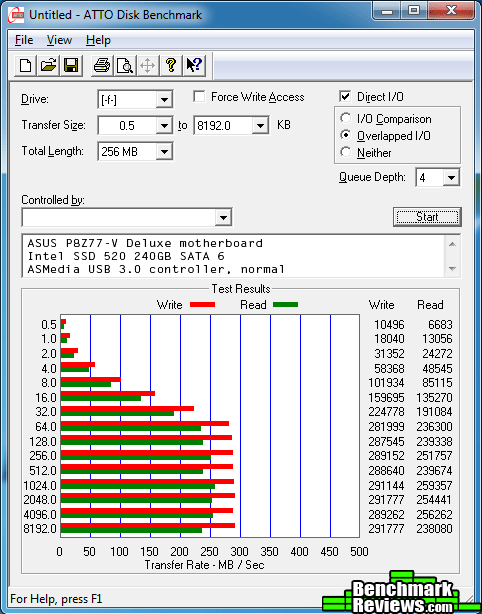
Task: Click the Read column header
Action: point(430,305)
